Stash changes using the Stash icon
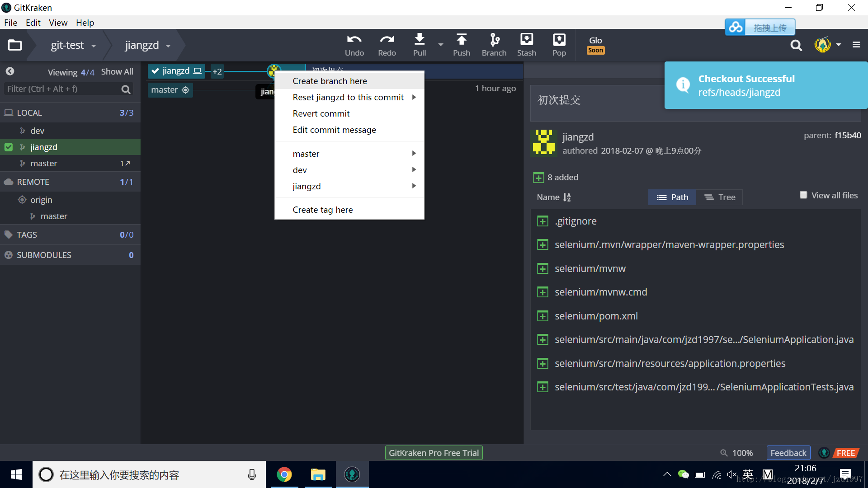 click(527, 45)
